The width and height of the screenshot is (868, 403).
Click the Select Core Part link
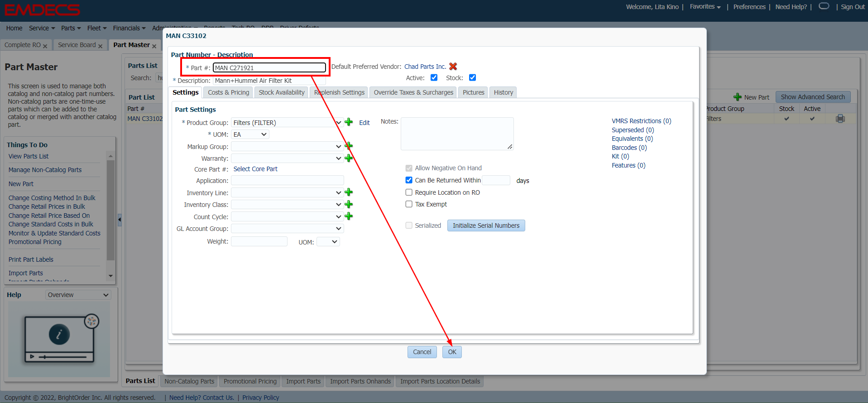(255, 169)
